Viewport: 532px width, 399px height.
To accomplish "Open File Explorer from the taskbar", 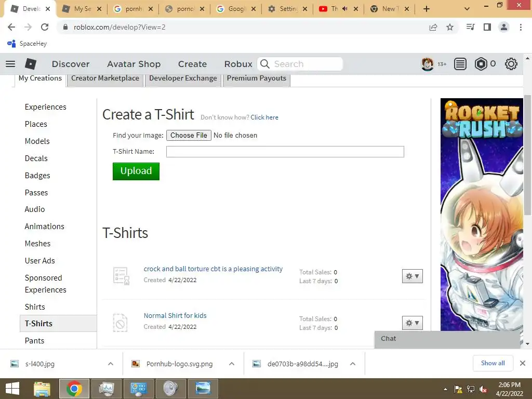I will [42, 389].
